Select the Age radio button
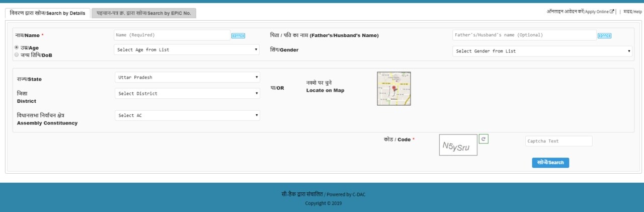 (17, 47)
